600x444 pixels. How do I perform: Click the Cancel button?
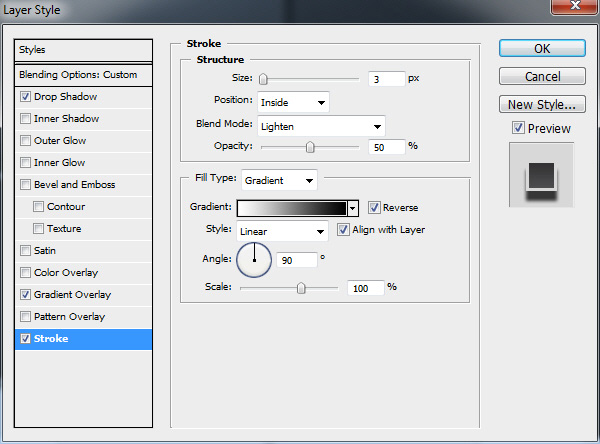542,77
